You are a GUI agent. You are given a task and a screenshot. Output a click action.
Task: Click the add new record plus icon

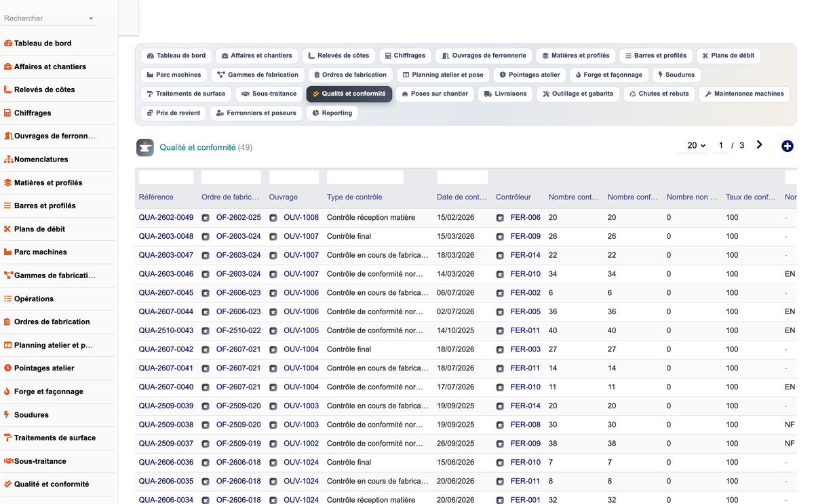[x=787, y=146]
